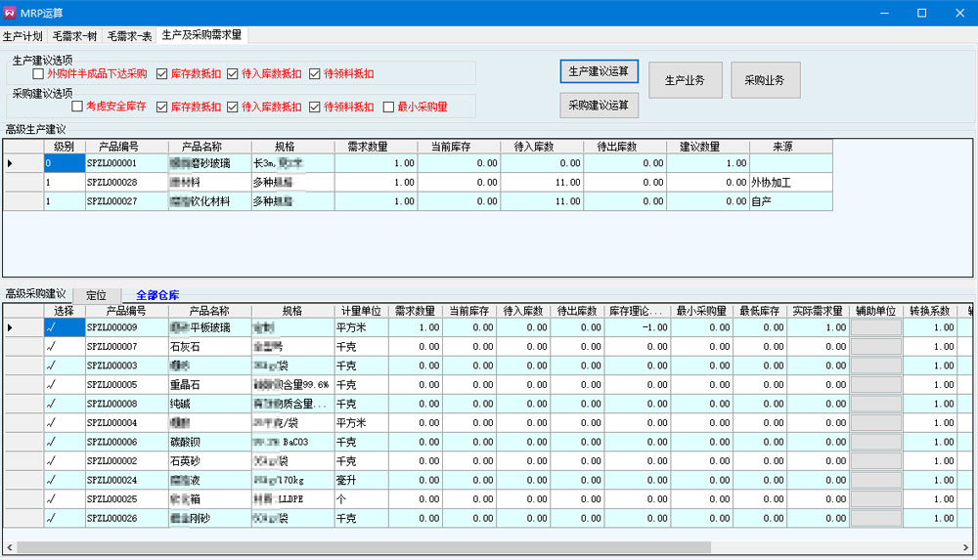Viewport: 978px width, 560px height.
Task: Click the selection checkmark for row SPZL000009
Action: click(x=50, y=327)
